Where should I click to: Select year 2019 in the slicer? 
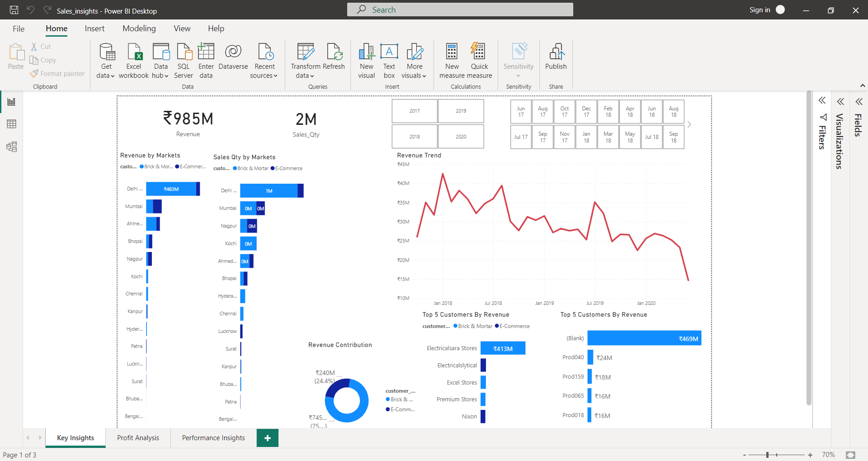[x=461, y=111]
